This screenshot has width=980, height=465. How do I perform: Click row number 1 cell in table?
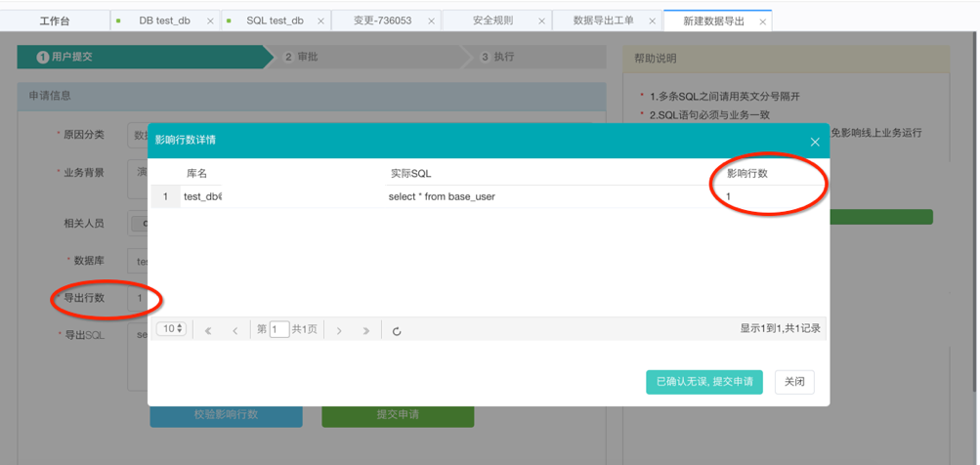(x=166, y=197)
